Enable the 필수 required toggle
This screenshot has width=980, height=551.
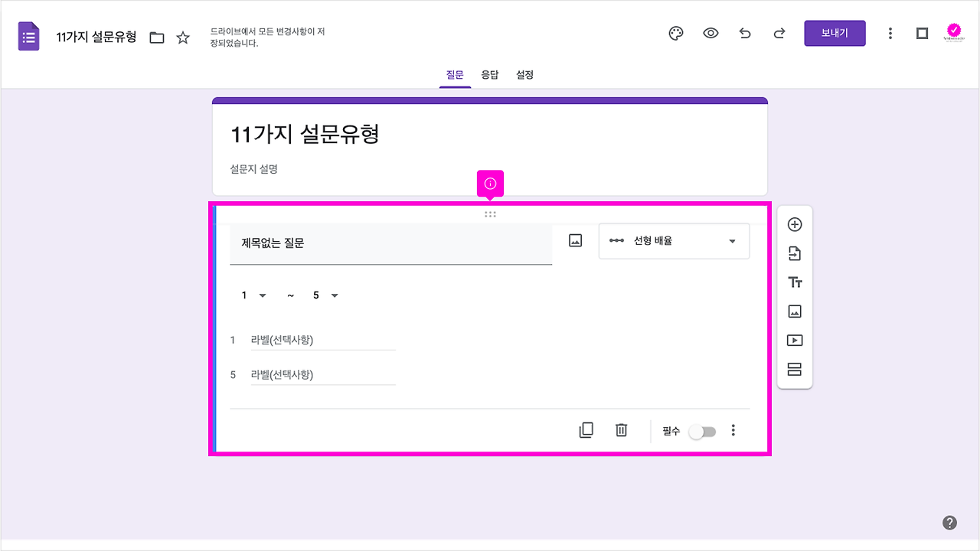[702, 432]
